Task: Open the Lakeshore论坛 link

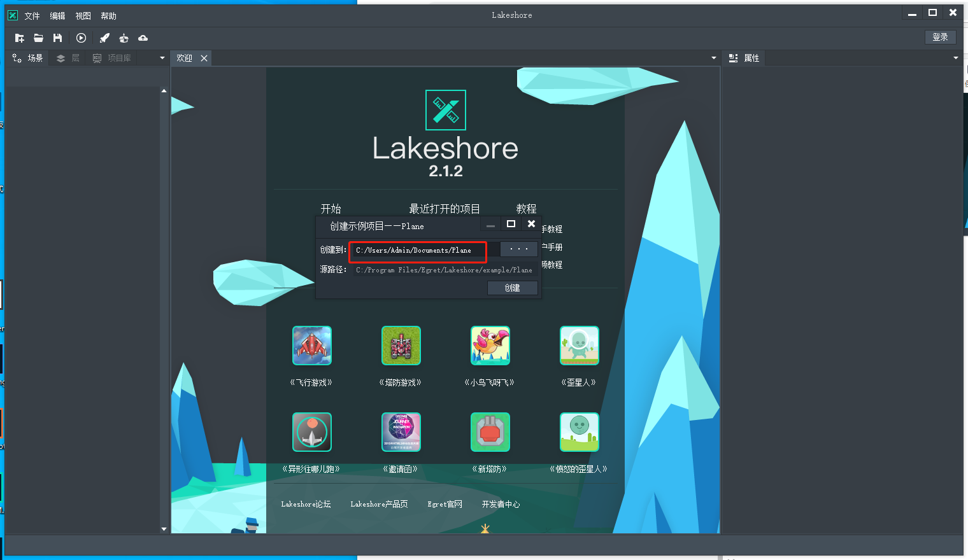Action: (x=306, y=504)
